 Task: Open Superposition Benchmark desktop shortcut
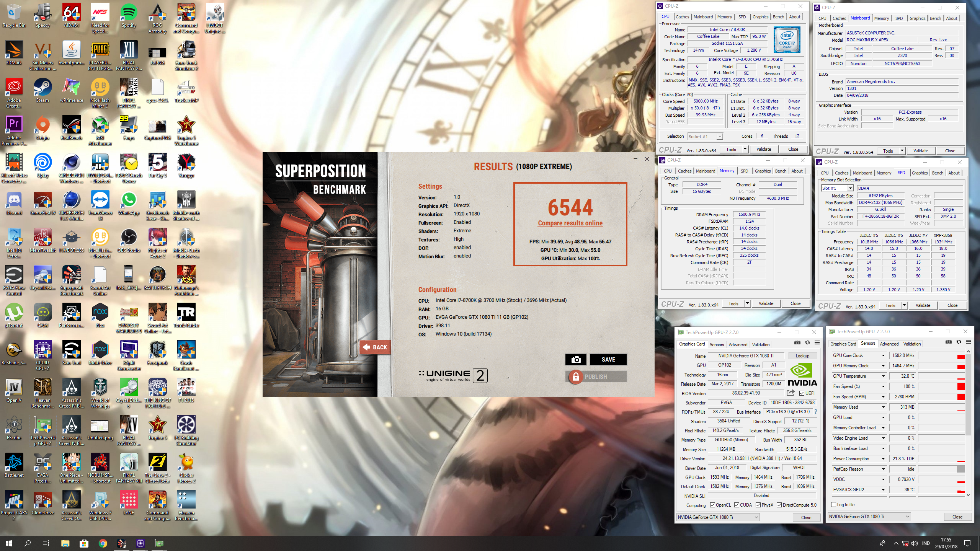click(71, 280)
